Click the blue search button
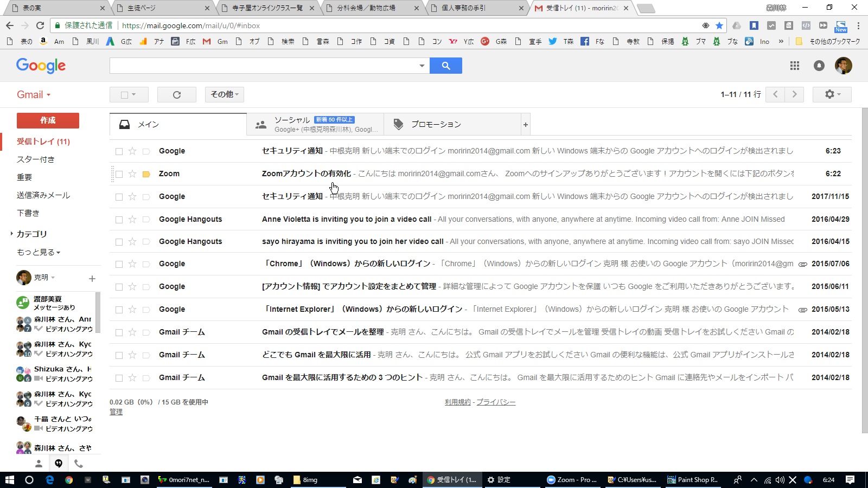 pyautogui.click(x=445, y=66)
